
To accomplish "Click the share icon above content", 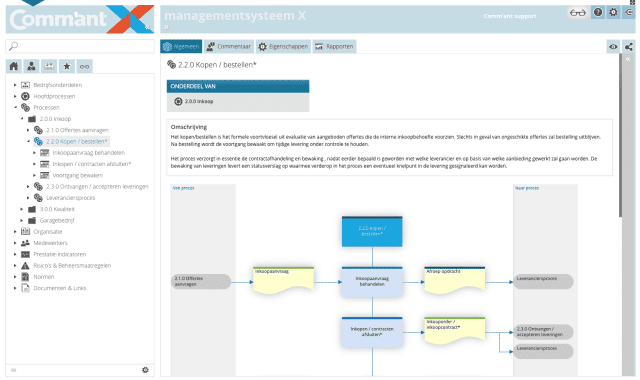I will tap(629, 47).
